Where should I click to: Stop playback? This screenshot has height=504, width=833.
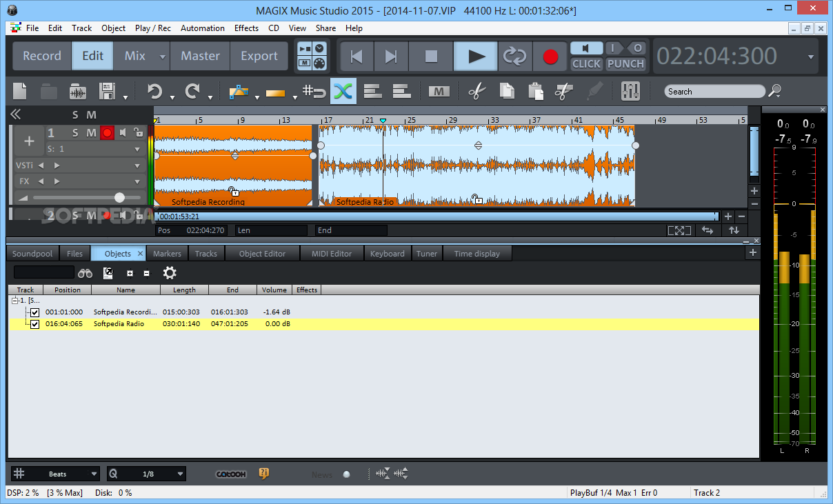pyautogui.click(x=431, y=57)
